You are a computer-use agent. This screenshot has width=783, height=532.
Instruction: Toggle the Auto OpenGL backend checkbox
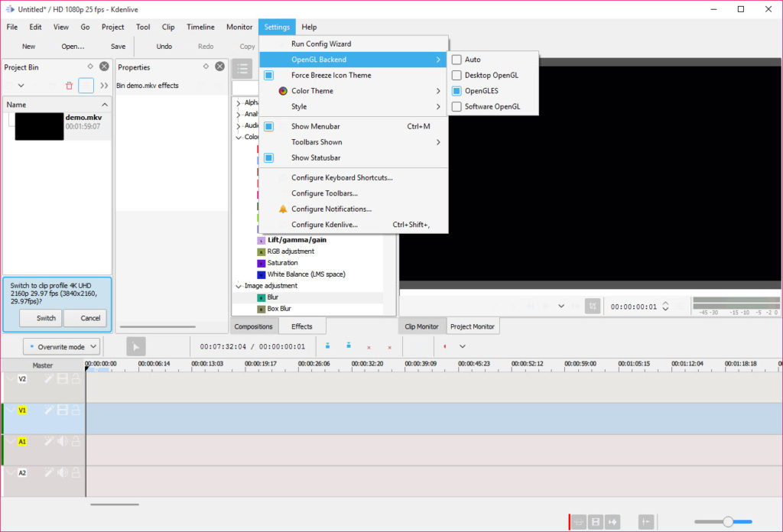click(456, 60)
